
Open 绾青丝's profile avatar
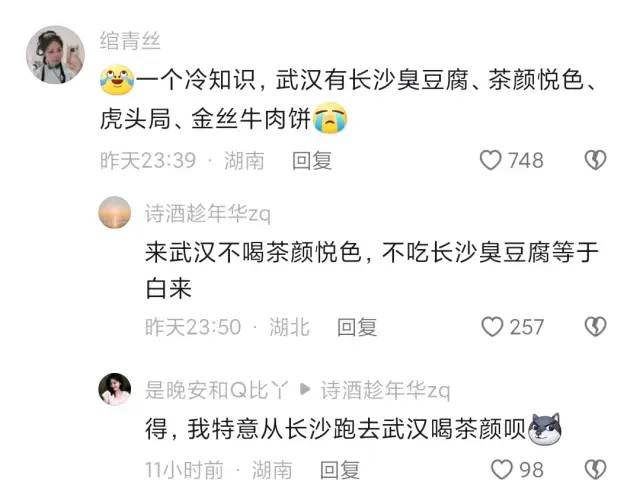click(55, 55)
